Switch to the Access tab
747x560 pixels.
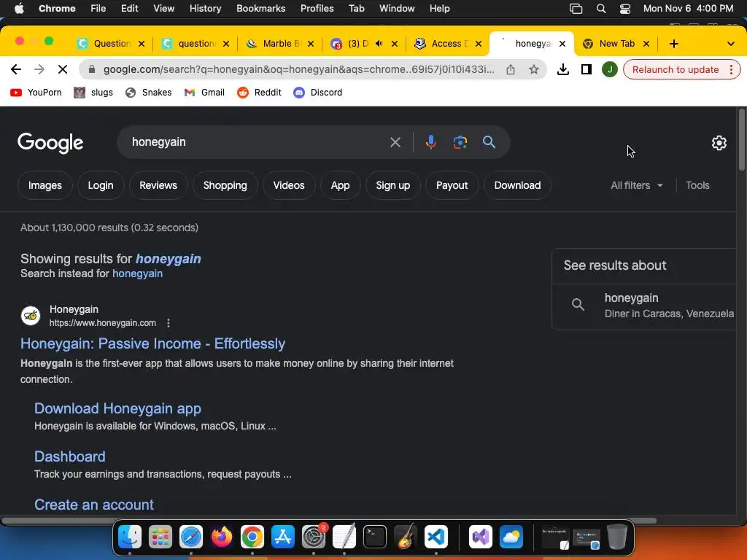click(448, 44)
